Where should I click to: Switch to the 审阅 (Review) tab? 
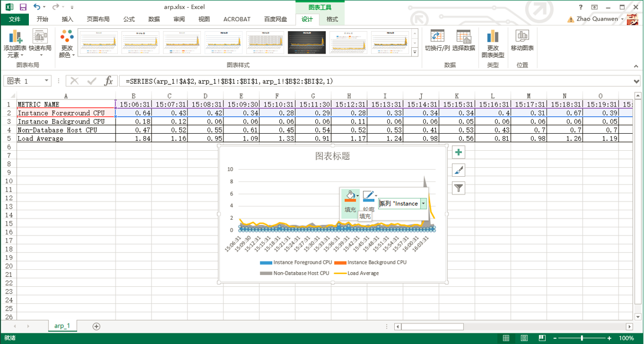coord(179,19)
